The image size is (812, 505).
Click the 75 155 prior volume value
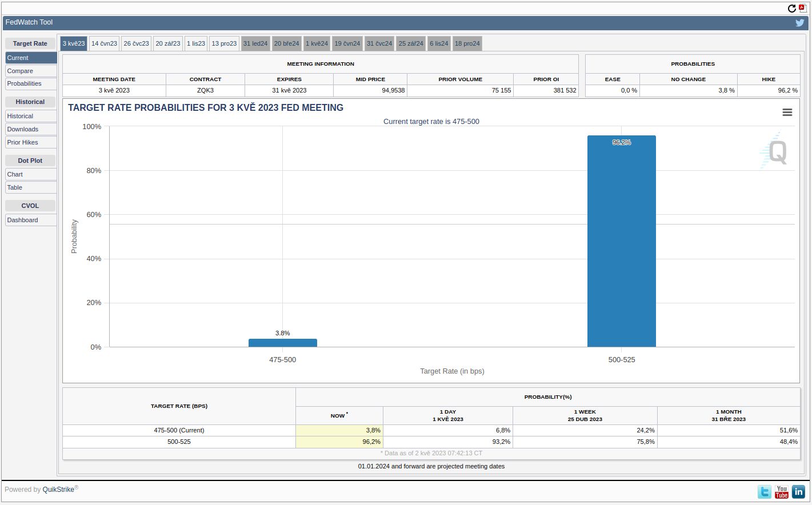click(501, 90)
